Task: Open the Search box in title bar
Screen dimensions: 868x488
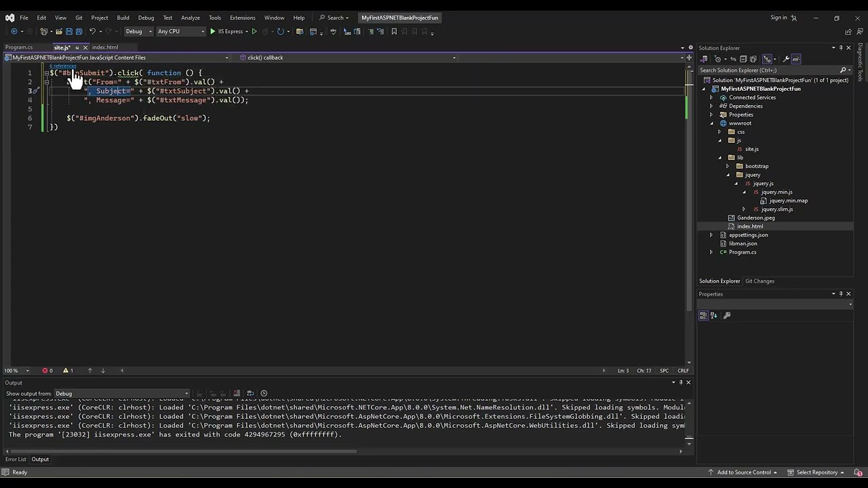Action: pyautogui.click(x=334, y=18)
